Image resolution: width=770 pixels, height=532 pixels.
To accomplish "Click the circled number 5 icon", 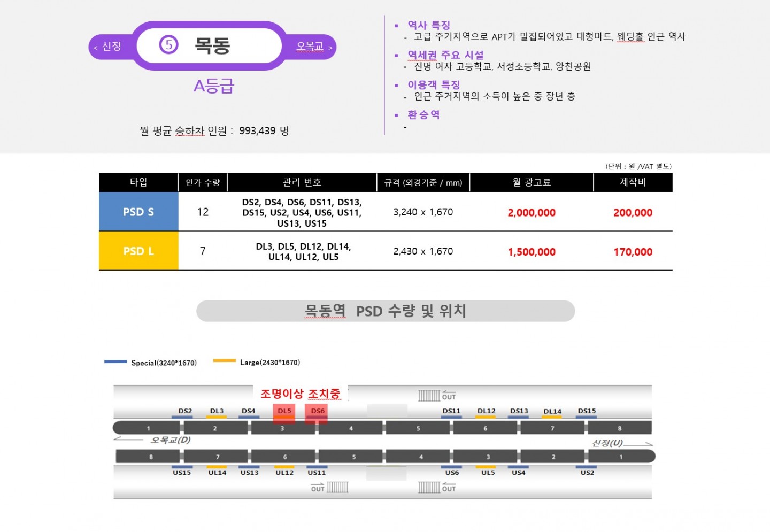I will tap(169, 44).
